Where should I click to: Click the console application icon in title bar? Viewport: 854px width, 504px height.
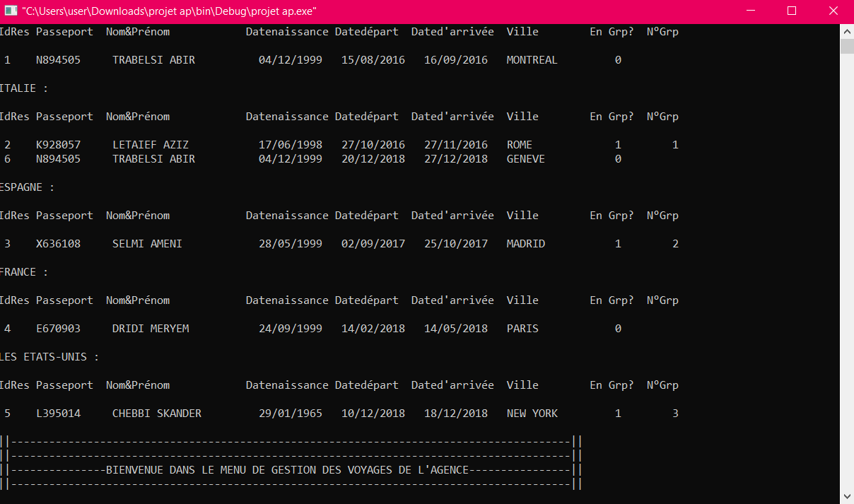[x=10, y=11]
